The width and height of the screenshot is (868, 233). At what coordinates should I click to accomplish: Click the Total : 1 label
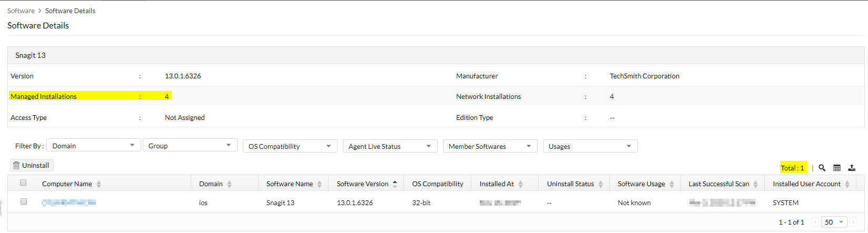[793, 168]
